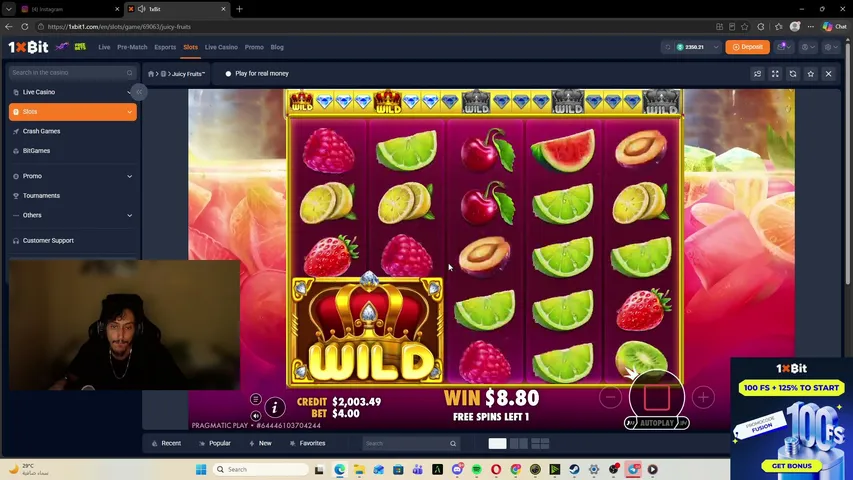The height and width of the screenshot is (480, 853).
Task: Open the Esports menu
Action: pyautogui.click(x=165, y=47)
